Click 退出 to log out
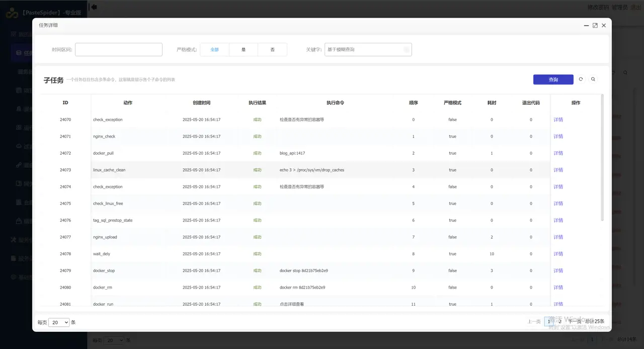This screenshot has width=644, height=349. coord(635,7)
